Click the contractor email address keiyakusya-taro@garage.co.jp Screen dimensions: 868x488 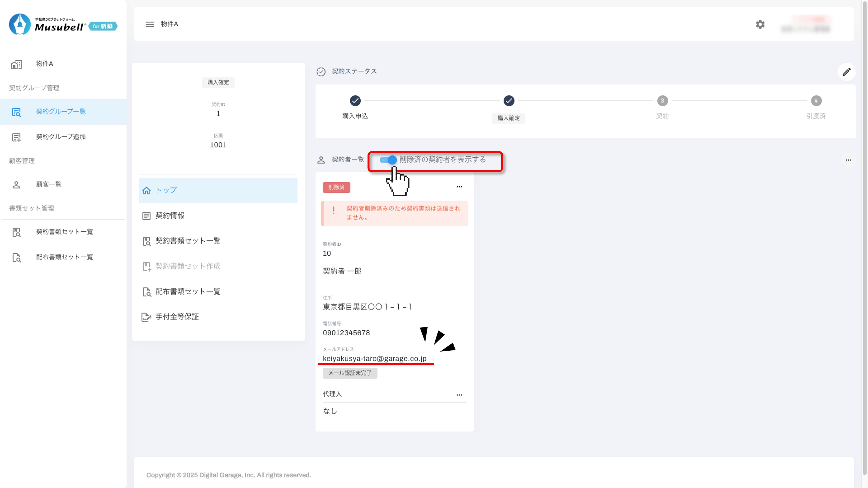tap(374, 358)
